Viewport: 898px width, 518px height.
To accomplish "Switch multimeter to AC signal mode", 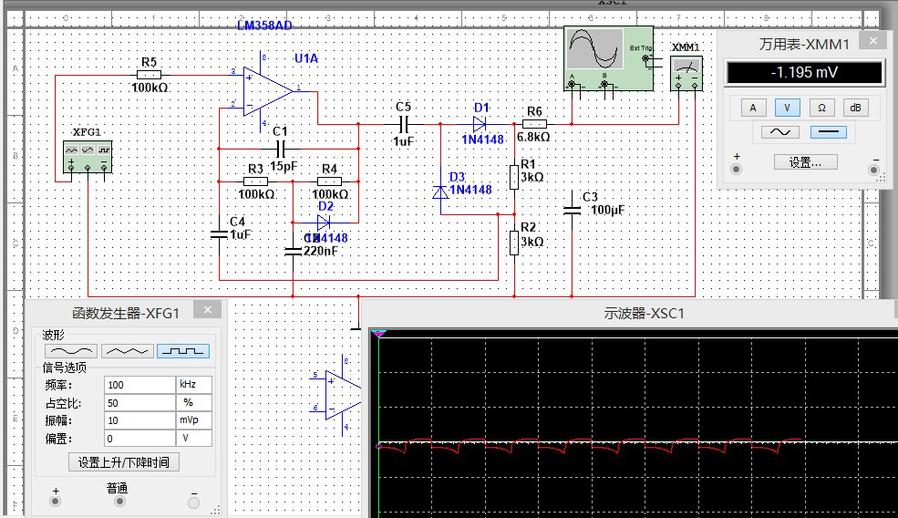I will pos(778,132).
